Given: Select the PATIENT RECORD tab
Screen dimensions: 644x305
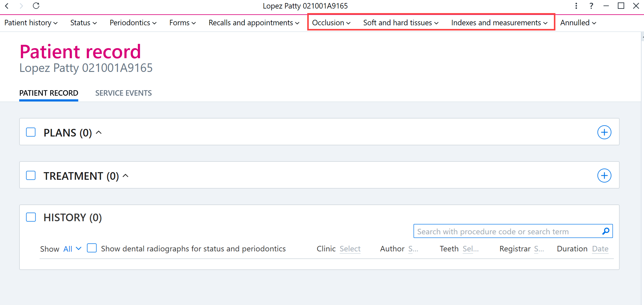Looking at the screenshot, I should pos(49,93).
